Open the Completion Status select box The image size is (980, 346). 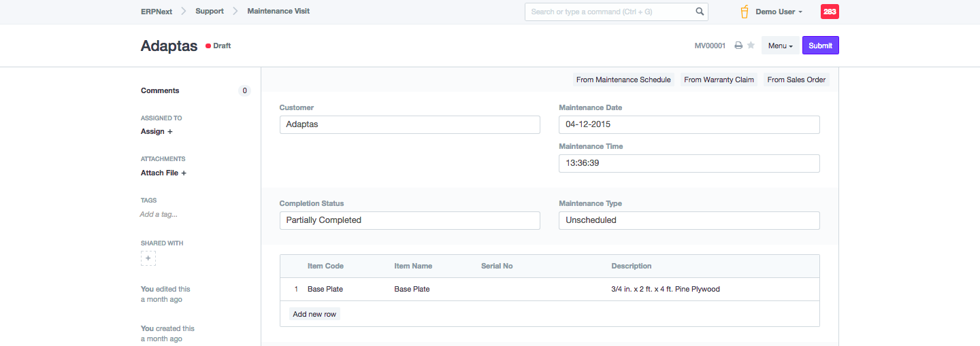point(410,220)
